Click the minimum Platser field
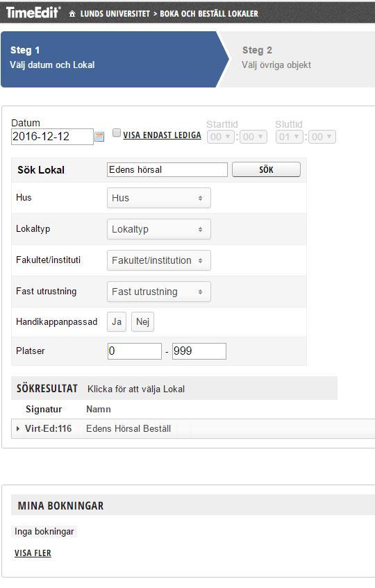This screenshot has width=375, height=588. (x=135, y=351)
